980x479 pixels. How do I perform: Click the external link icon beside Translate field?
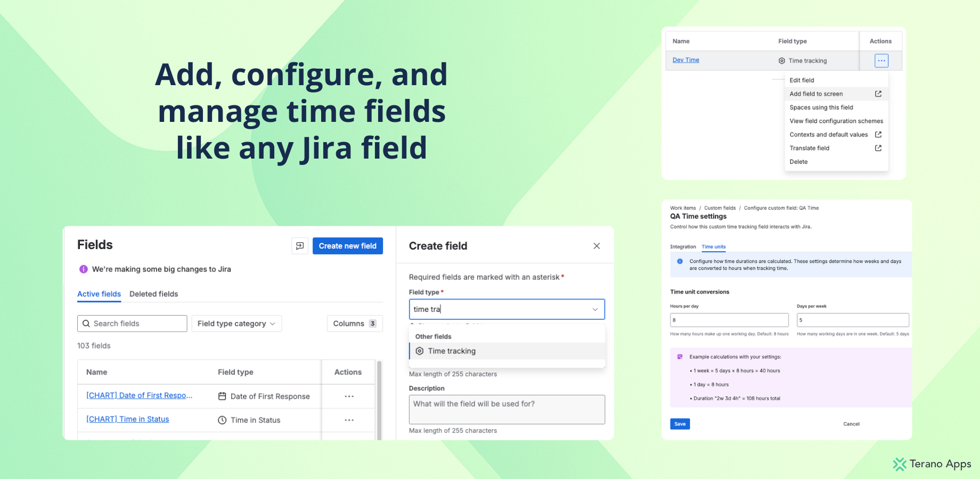[877, 148]
